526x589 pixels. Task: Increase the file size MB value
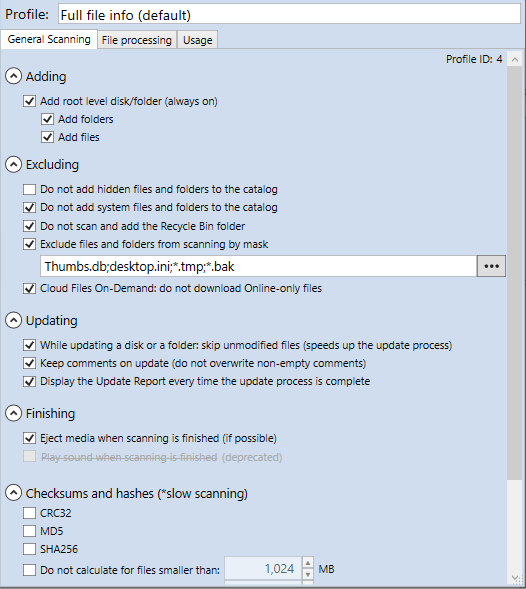[x=308, y=563]
